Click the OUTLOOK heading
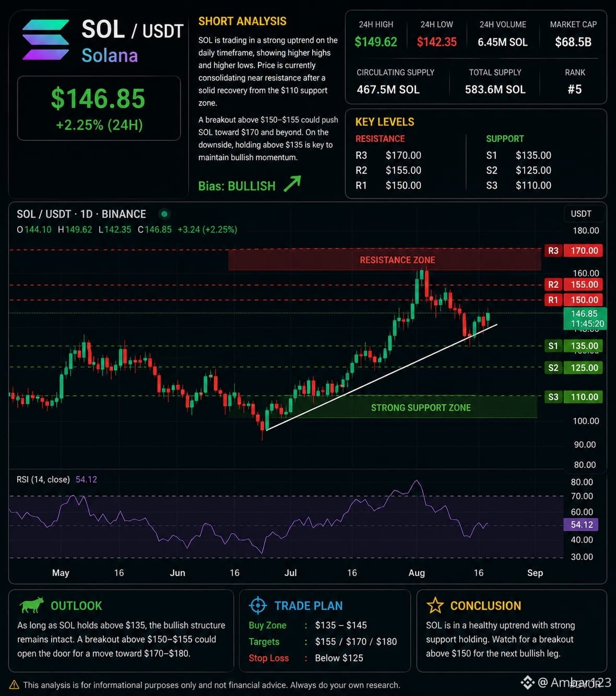616x696 pixels. coord(76,606)
